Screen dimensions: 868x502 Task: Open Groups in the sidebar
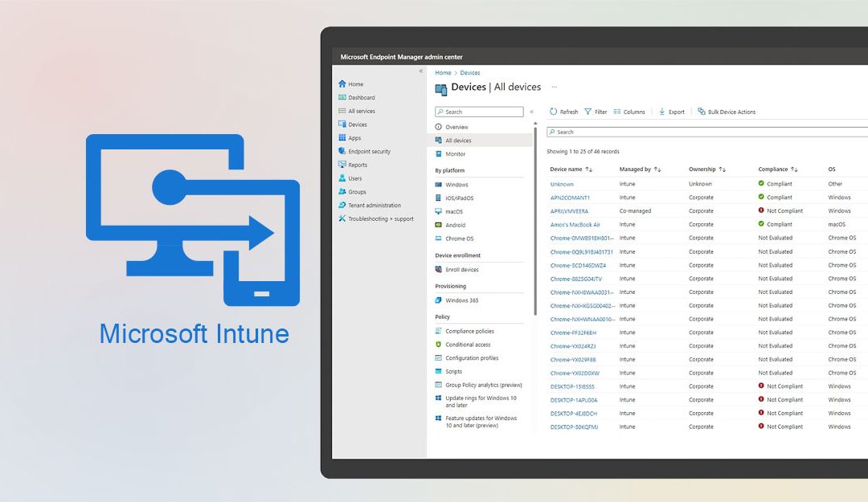(x=352, y=191)
